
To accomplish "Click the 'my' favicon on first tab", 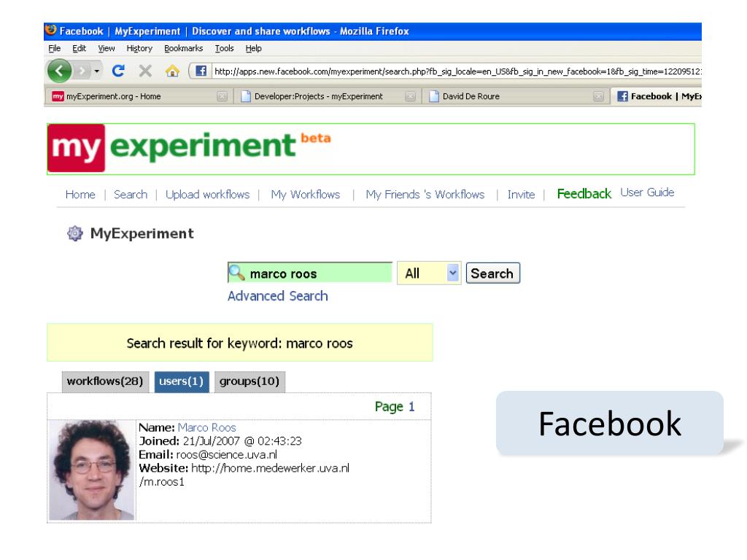I will click(x=58, y=96).
